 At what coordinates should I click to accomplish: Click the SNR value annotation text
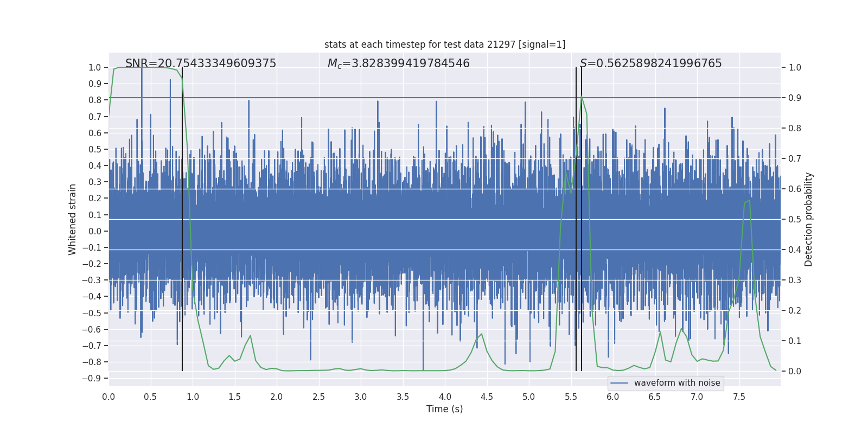pyautogui.click(x=201, y=63)
